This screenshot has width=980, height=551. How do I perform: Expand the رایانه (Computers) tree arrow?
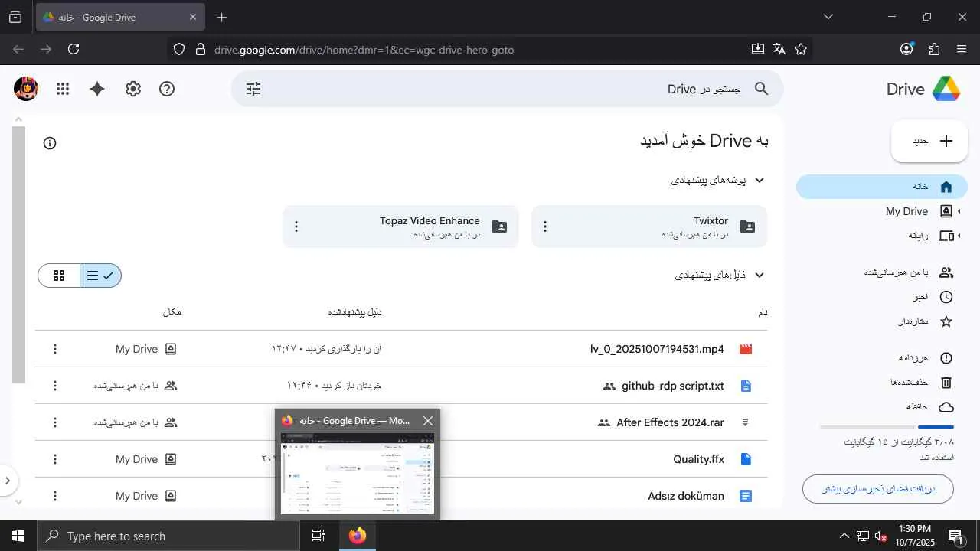click(x=959, y=236)
